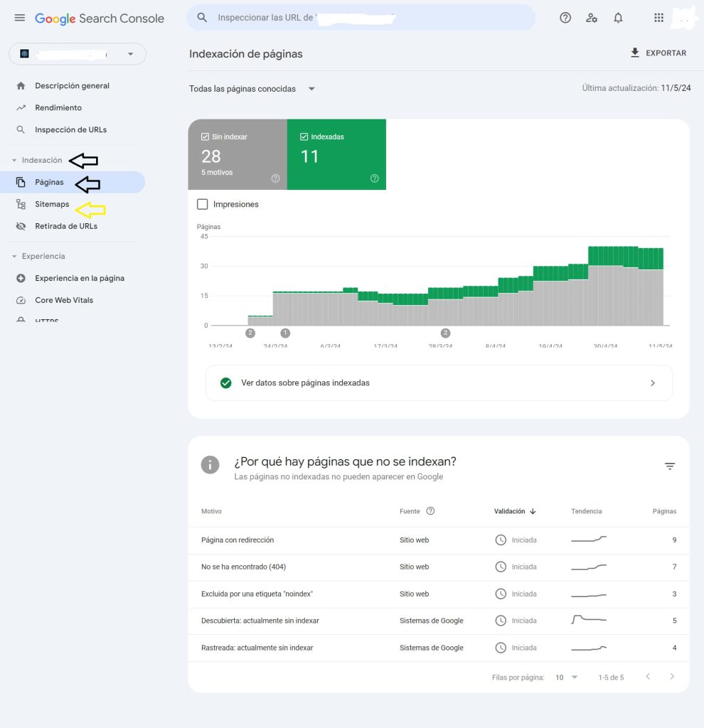Open the notifications bell
The width and height of the screenshot is (704, 728).
point(618,18)
